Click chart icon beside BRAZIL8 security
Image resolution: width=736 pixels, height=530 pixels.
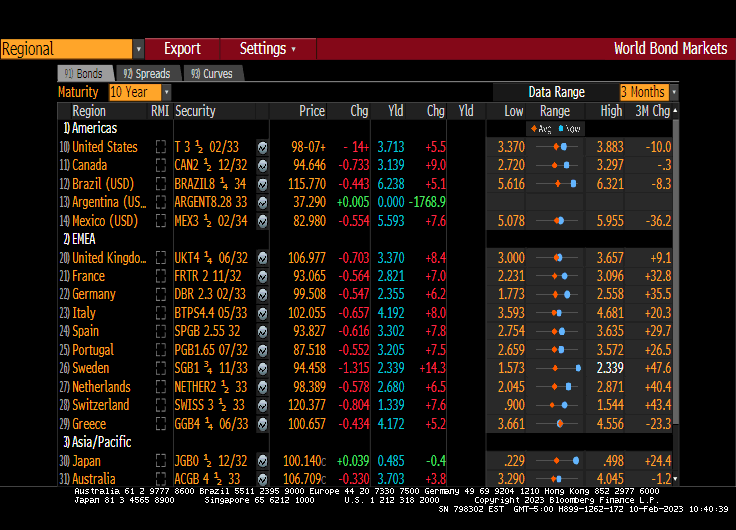pyautogui.click(x=262, y=184)
